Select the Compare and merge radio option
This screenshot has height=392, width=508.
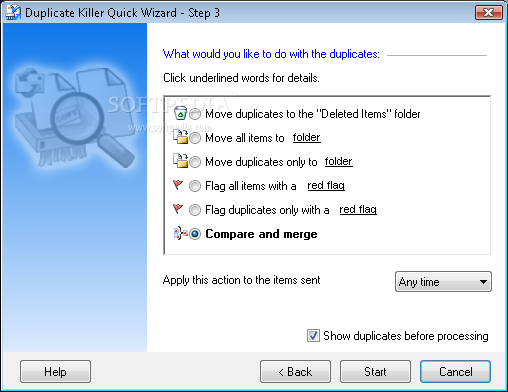pos(195,234)
